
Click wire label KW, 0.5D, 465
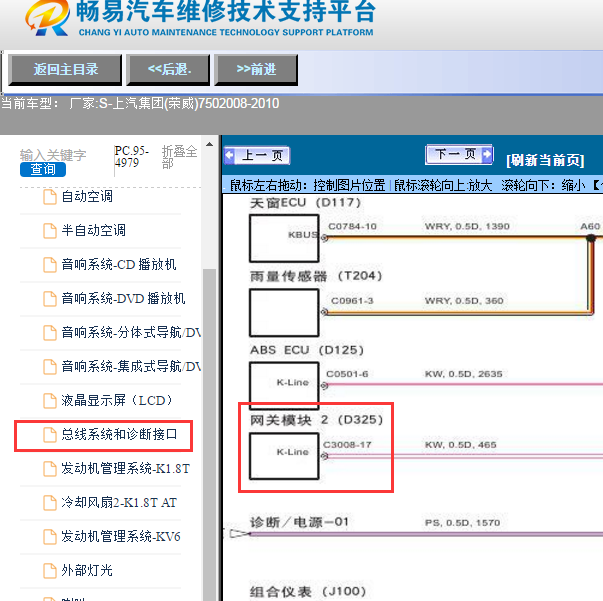click(x=460, y=445)
